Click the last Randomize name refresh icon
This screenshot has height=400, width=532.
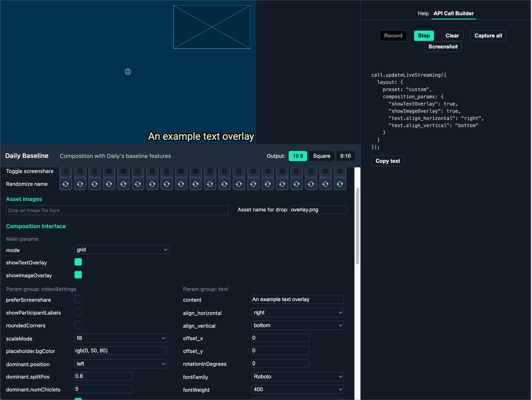tap(340, 184)
